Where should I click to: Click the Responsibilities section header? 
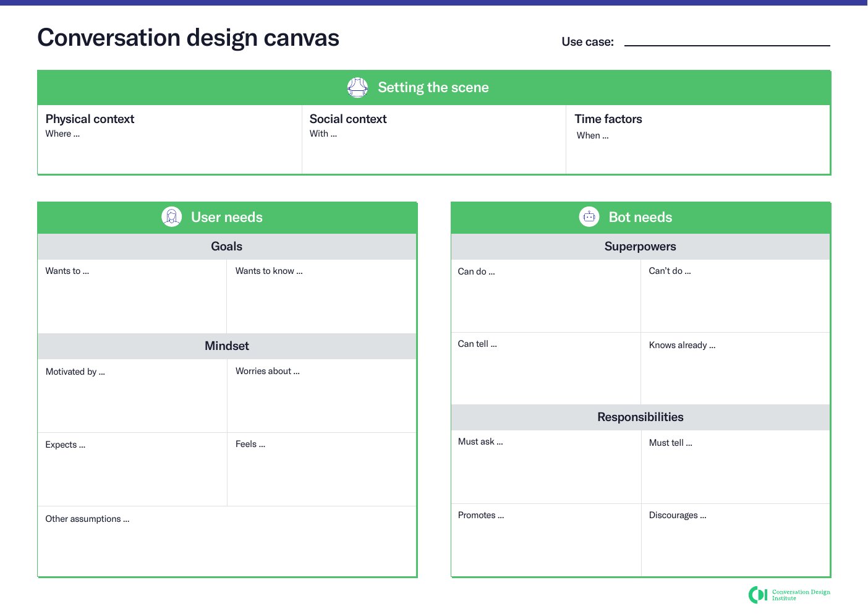coord(640,417)
